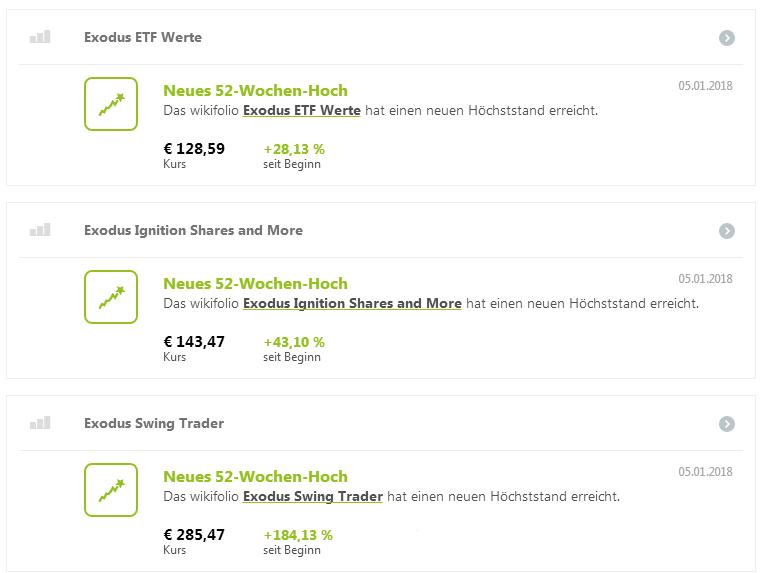
Task: Click bar chart icon beside Exodus ETF Werte
Action: tap(40, 37)
